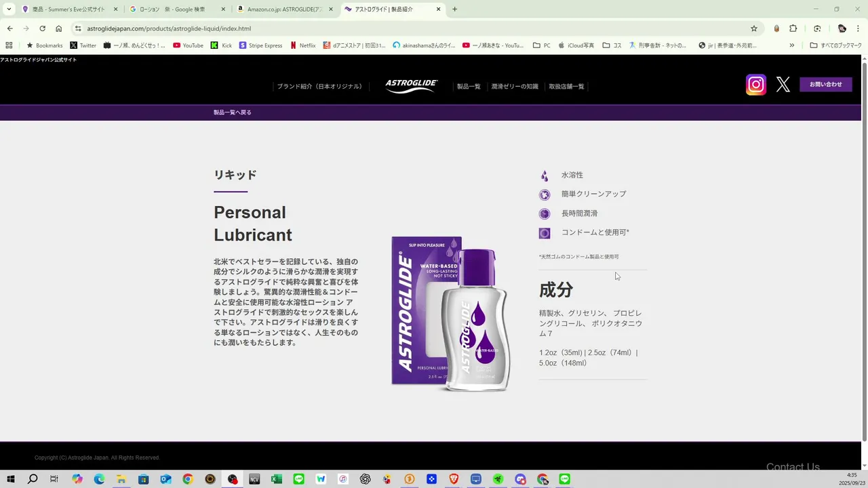This screenshot has width=868, height=488.
Task: Open File Explorer from taskbar
Action: (x=121, y=479)
